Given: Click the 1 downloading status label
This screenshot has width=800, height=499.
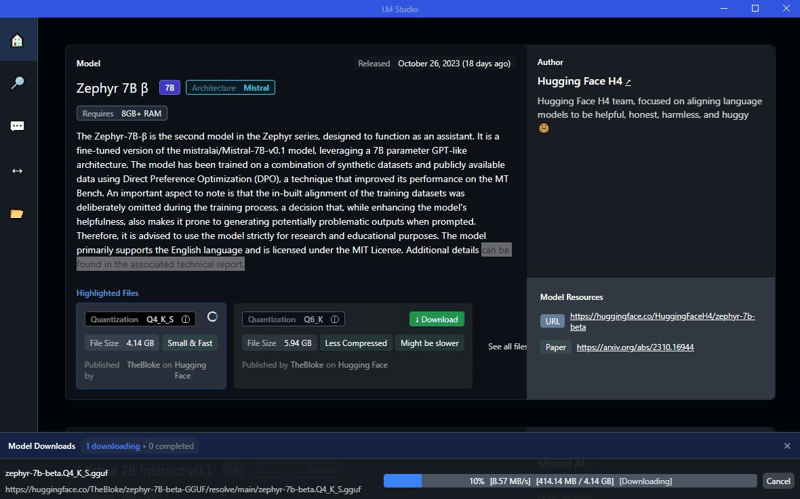Looking at the screenshot, I should (112, 446).
